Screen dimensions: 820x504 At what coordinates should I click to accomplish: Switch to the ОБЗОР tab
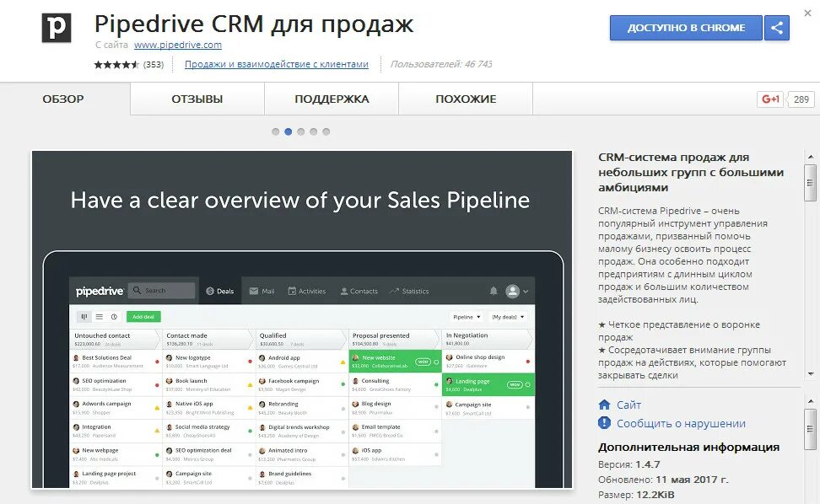(x=65, y=99)
